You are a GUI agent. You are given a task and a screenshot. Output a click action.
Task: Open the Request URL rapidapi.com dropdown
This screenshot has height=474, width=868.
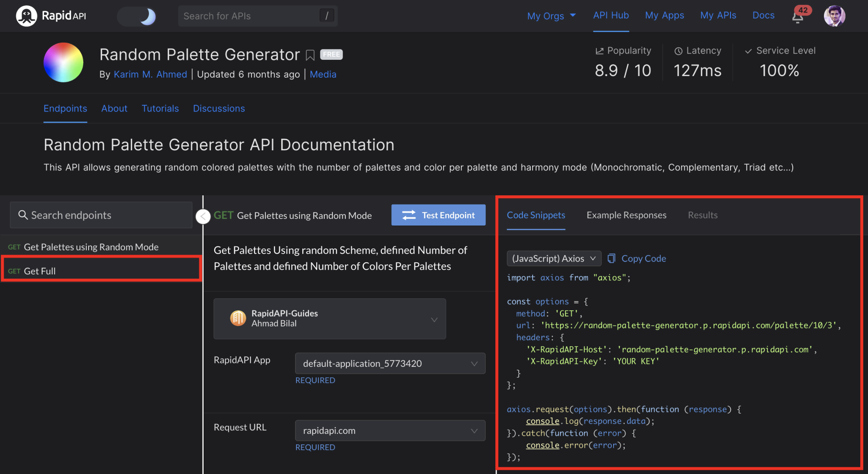tap(390, 430)
